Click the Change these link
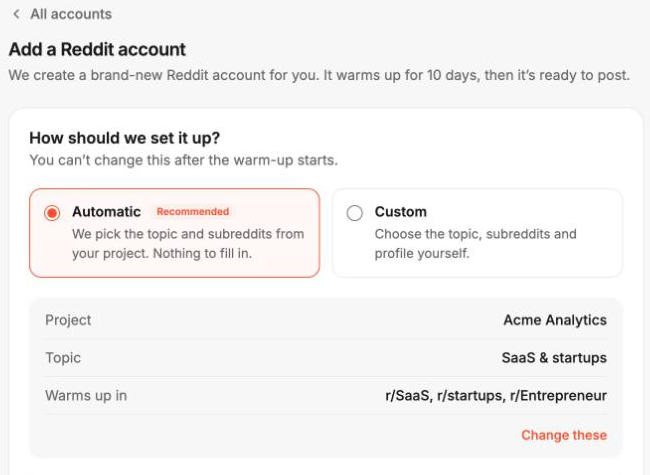The image size is (650, 475). (x=564, y=435)
